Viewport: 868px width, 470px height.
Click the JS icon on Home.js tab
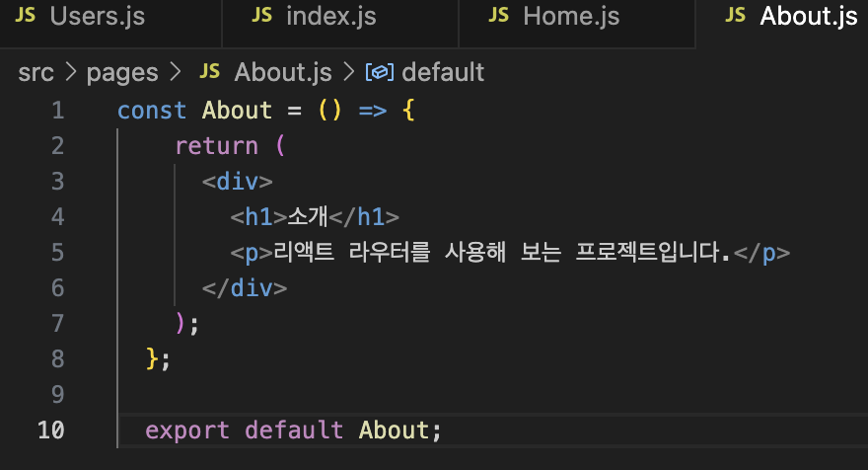(x=499, y=16)
